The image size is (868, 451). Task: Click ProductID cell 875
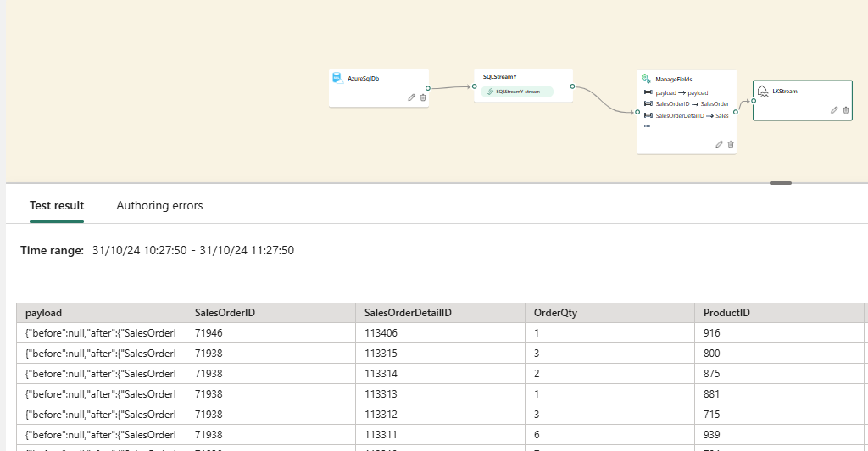pyautogui.click(x=780, y=374)
